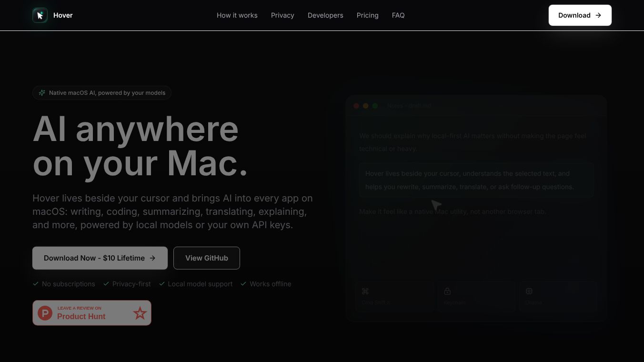Click the Download Now - $10 Lifetime button
Viewport: 644px width, 362px height.
point(100,258)
